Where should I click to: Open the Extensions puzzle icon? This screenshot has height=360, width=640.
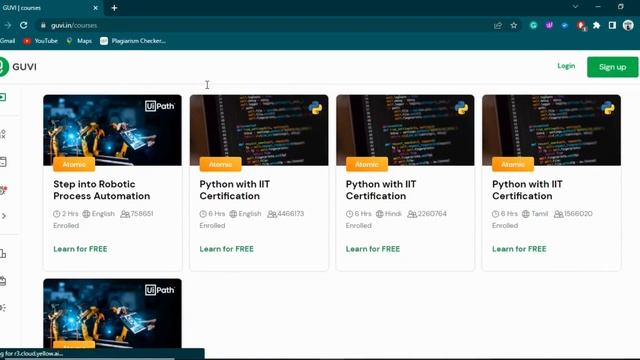tap(596, 25)
